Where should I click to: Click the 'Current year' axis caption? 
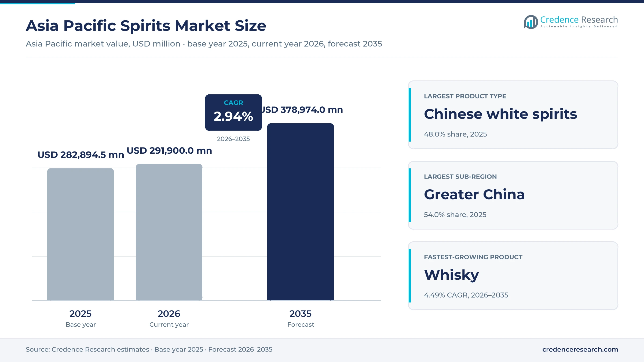click(x=169, y=325)
